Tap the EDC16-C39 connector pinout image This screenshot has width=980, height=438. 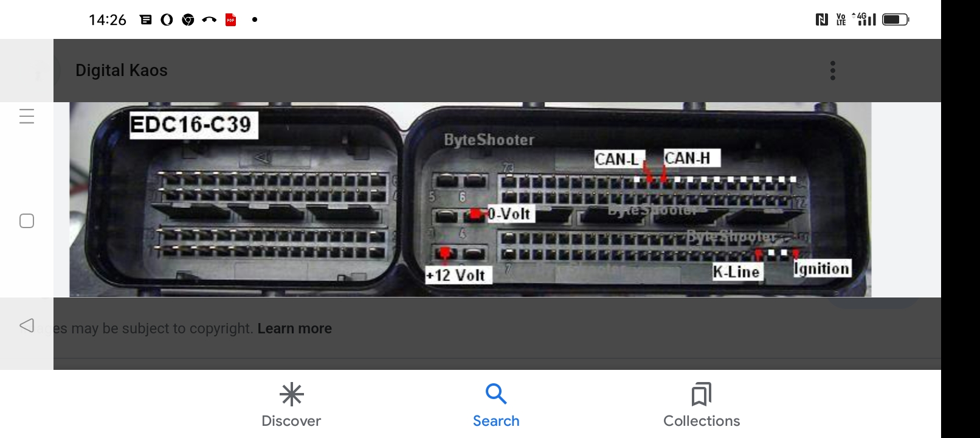point(470,200)
